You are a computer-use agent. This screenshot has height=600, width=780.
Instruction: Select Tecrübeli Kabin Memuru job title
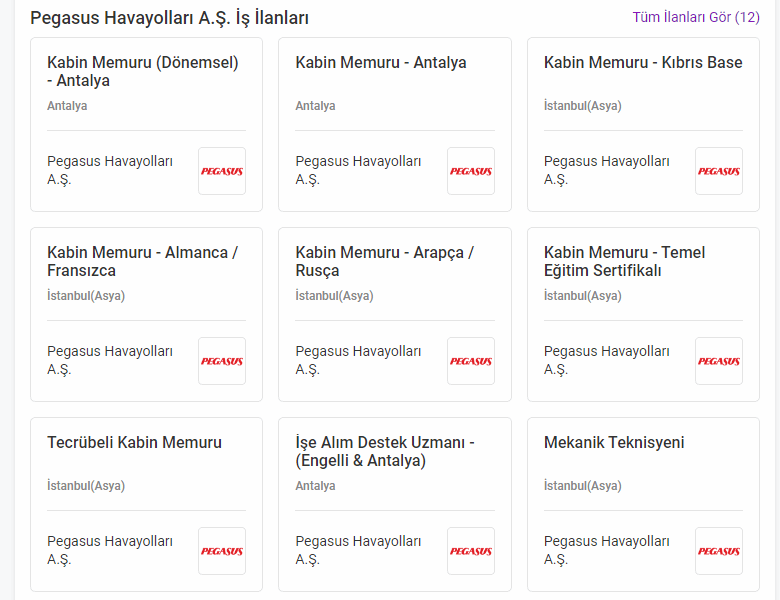(x=134, y=442)
